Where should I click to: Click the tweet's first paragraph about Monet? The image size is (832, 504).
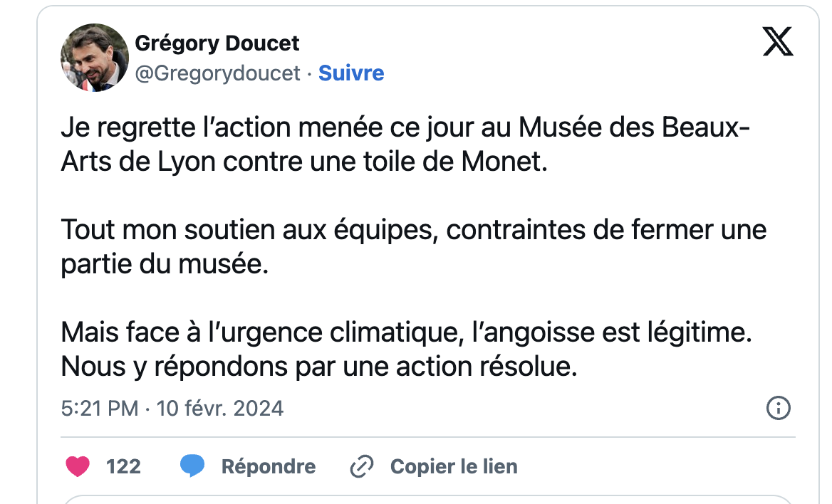405,145
